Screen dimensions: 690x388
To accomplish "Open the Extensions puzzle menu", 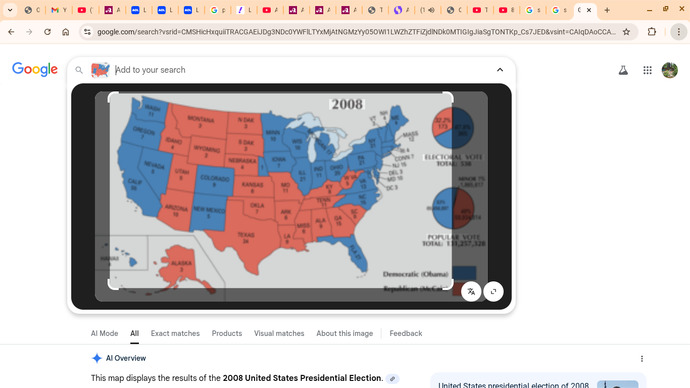I will tap(652, 32).
